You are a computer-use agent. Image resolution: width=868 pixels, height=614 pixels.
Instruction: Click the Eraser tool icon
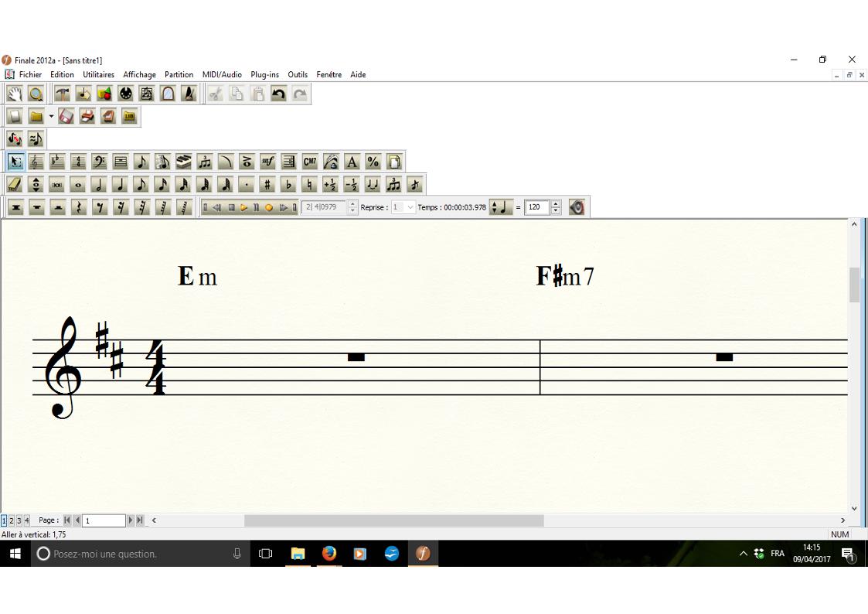15,185
